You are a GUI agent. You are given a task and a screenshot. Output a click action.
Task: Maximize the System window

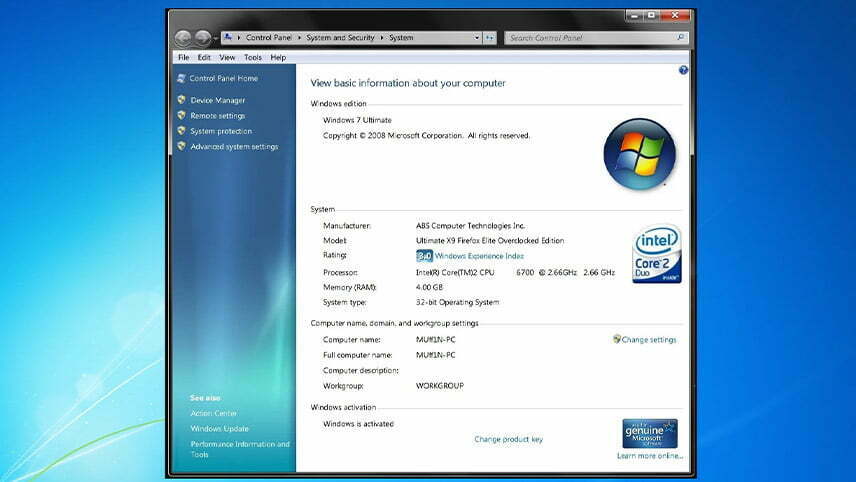click(x=651, y=16)
